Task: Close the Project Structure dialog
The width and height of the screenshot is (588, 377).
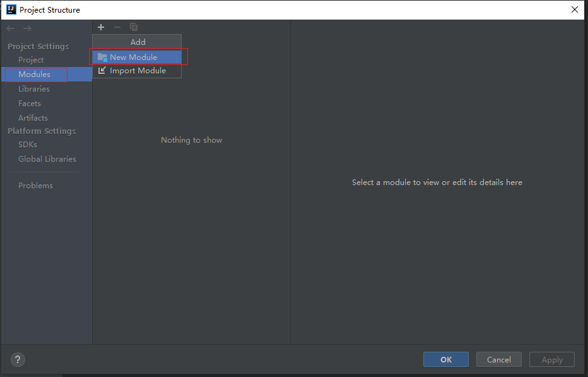Action: coord(574,9)
